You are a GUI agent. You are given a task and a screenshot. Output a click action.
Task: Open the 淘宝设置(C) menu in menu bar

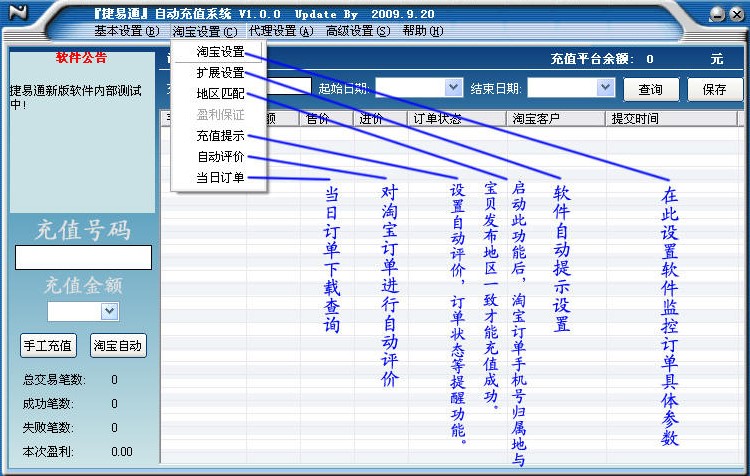pos(205,31)
